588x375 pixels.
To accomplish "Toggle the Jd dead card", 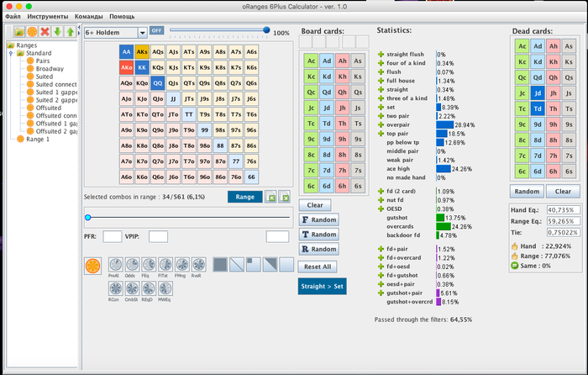I will coord(538,93).
